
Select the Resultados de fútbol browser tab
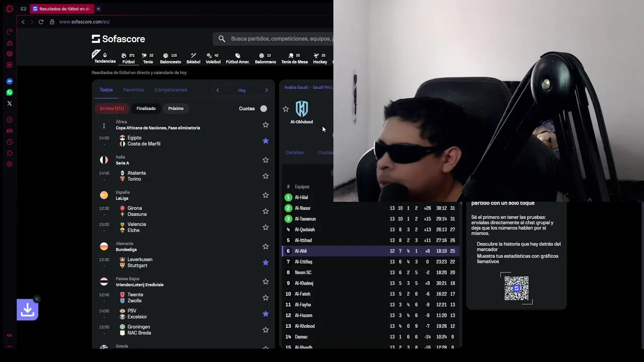61,9
